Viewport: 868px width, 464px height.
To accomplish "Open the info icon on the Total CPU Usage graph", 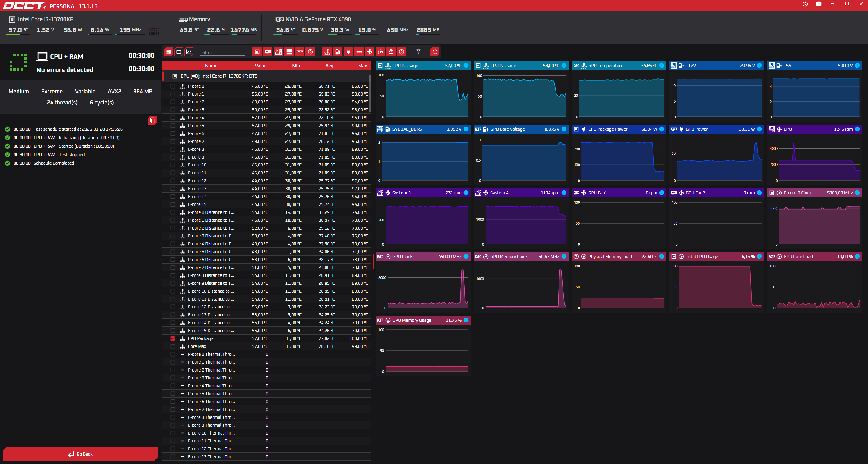I will (759, 257).
